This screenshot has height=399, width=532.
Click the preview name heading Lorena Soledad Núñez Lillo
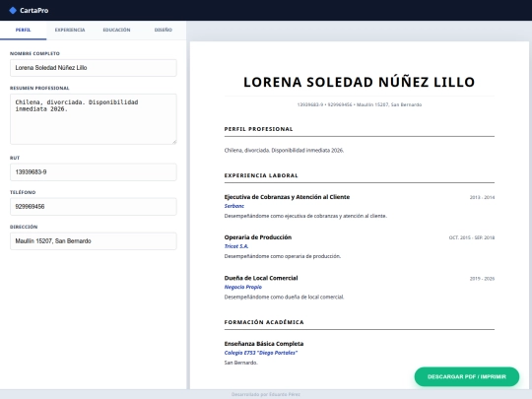coord(359,82)
